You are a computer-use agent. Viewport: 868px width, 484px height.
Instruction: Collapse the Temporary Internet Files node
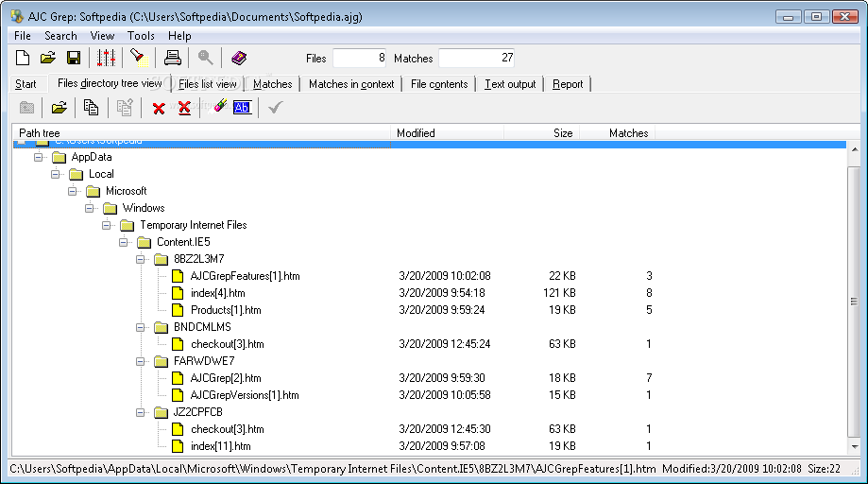[107, 225]
